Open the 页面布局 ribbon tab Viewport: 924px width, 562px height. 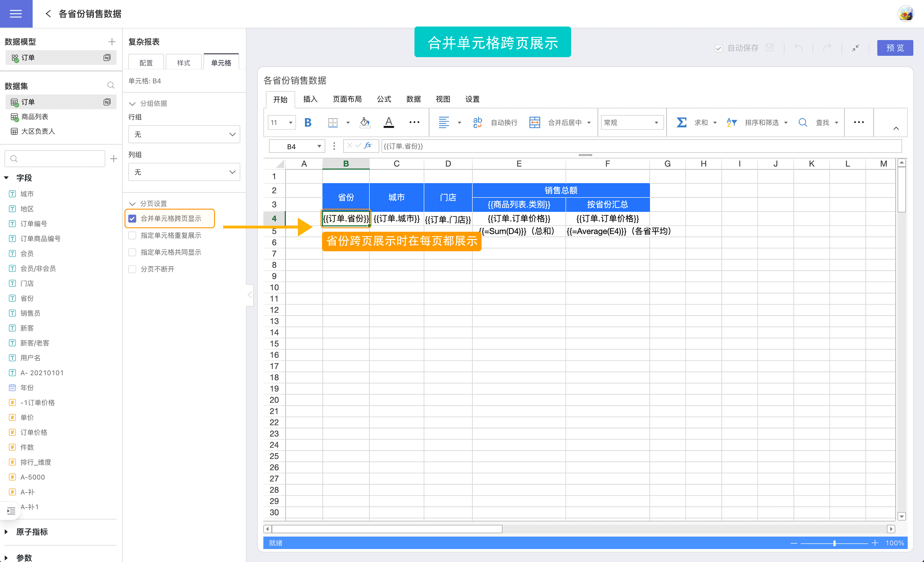(x=347, y=99)
